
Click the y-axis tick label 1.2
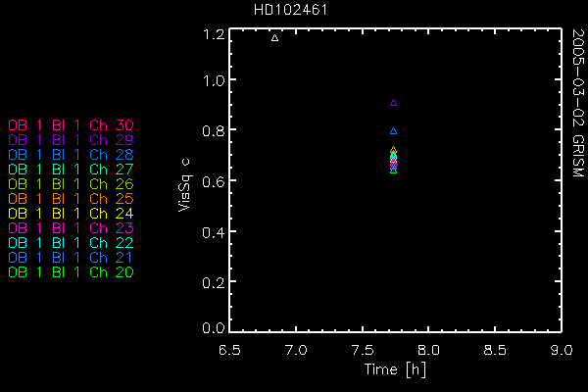[x=214, y=34]
